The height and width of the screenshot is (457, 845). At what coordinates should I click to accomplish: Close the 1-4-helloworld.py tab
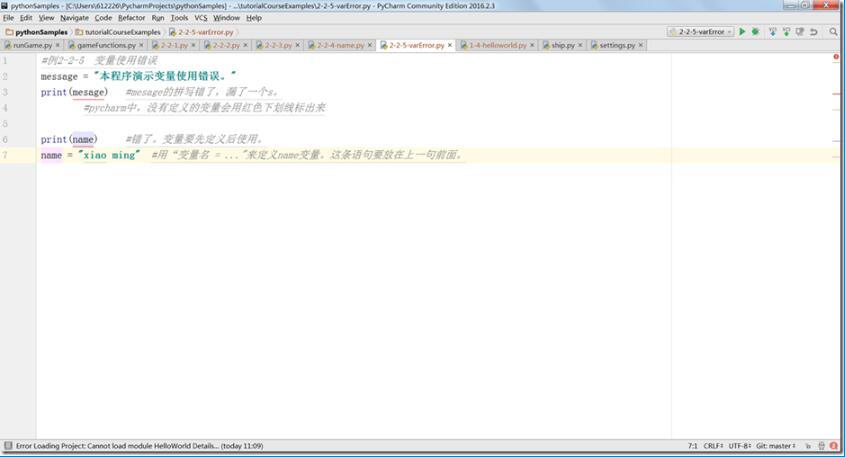pos(532,45)
